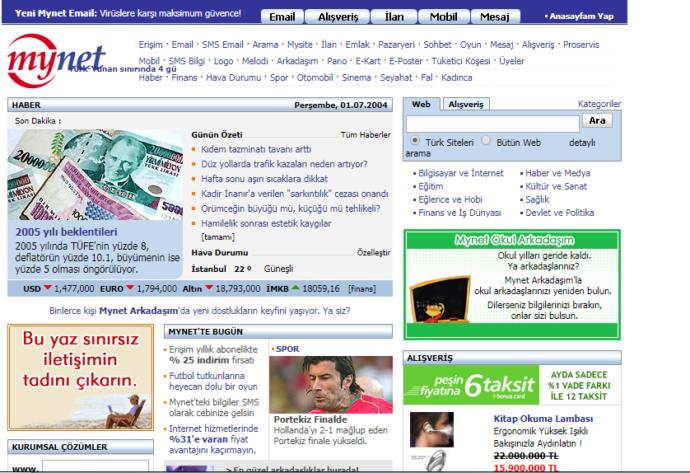Open the Eğitim category
690x473 pixels.
(430, 186)
